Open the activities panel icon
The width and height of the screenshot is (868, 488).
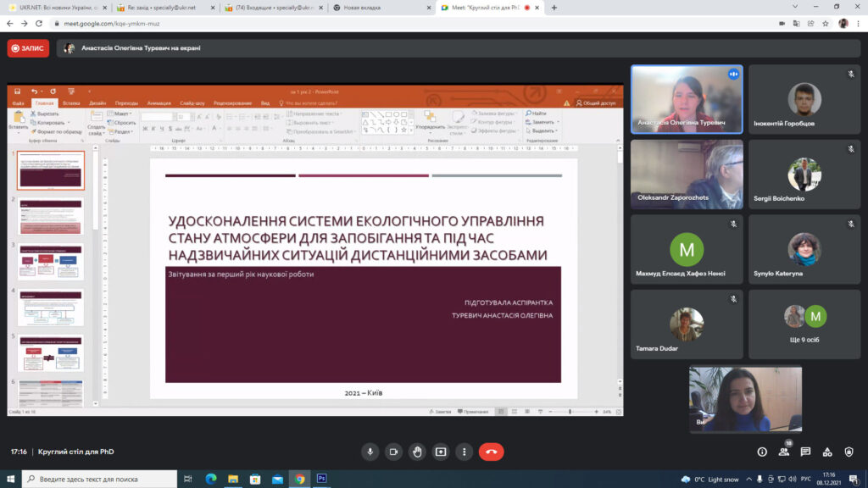coord(827,452)
